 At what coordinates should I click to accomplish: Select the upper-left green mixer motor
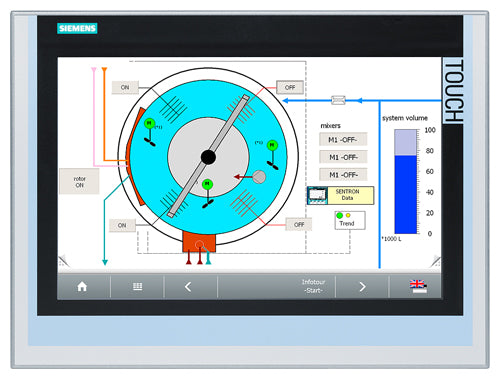(149, 123)
